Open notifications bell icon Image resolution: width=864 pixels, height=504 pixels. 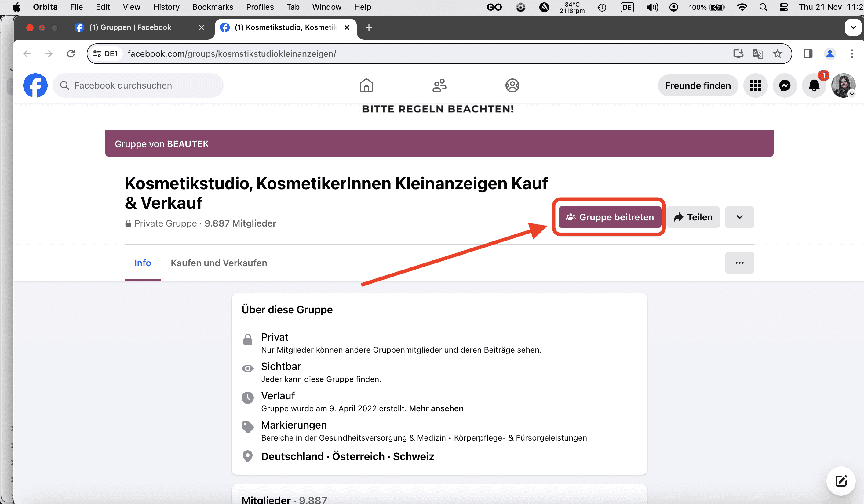pyautogui.click(x=814, y=85)
